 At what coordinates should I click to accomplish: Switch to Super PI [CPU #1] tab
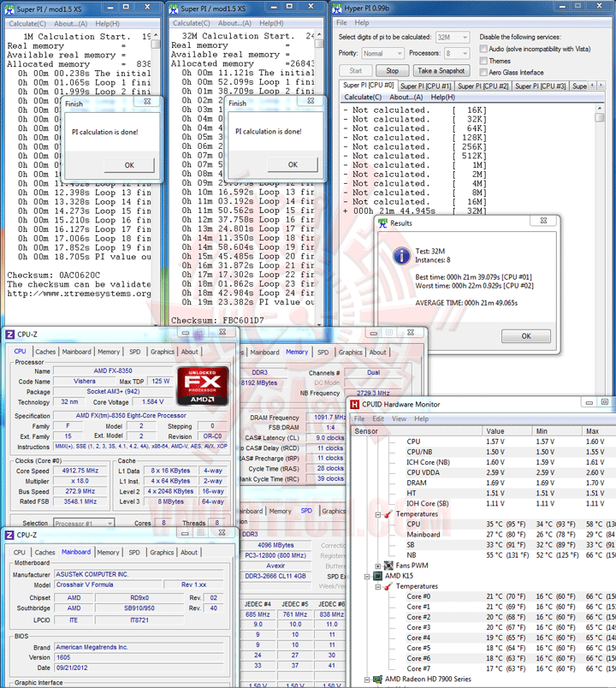pyautogui.click(x=425, y=86)
